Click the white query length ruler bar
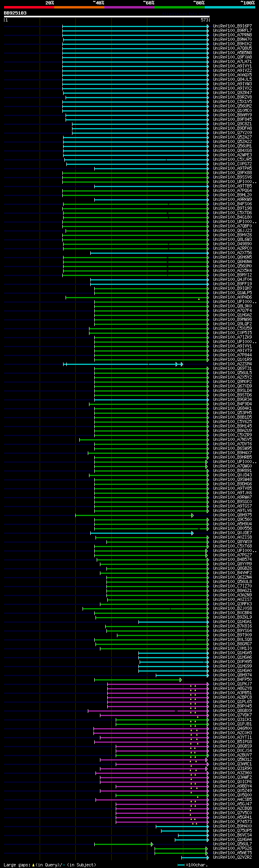This screenshot has width=259, height=868. click(x=106, y=17)
